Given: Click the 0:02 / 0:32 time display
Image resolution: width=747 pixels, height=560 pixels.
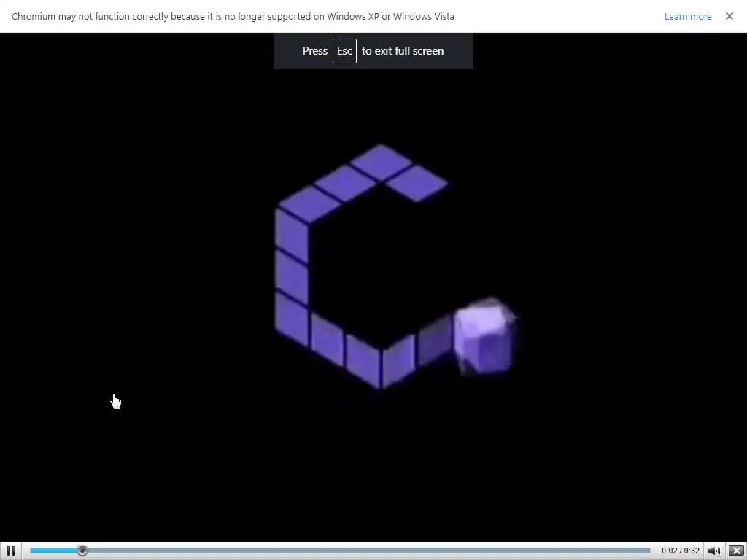Looking at the screenshot, I should (681, 551).
